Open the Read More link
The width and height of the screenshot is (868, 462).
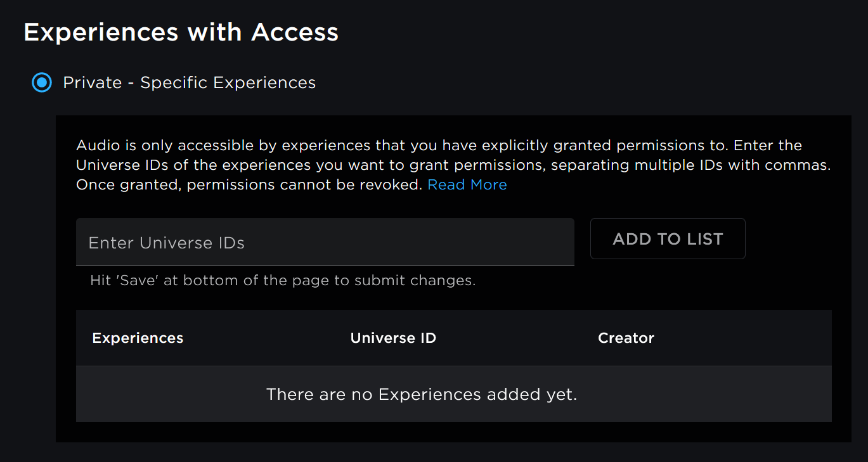(x=467, y=184)
